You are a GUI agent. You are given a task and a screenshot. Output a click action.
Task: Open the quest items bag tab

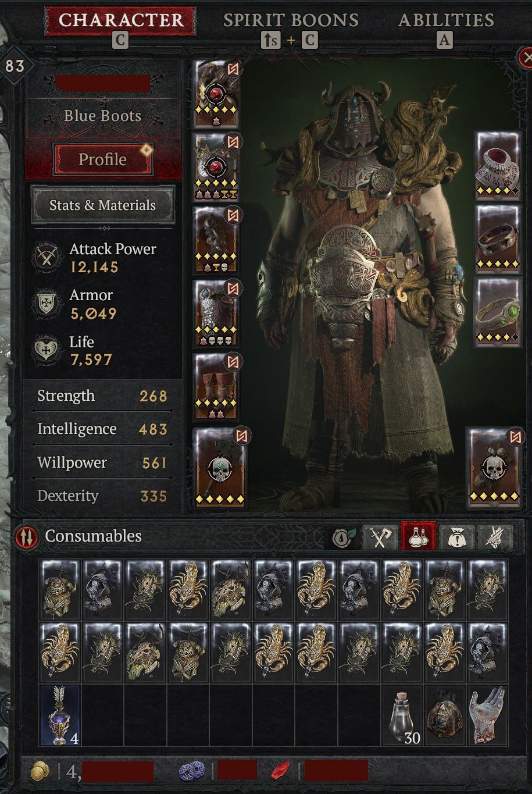point(457,536)
